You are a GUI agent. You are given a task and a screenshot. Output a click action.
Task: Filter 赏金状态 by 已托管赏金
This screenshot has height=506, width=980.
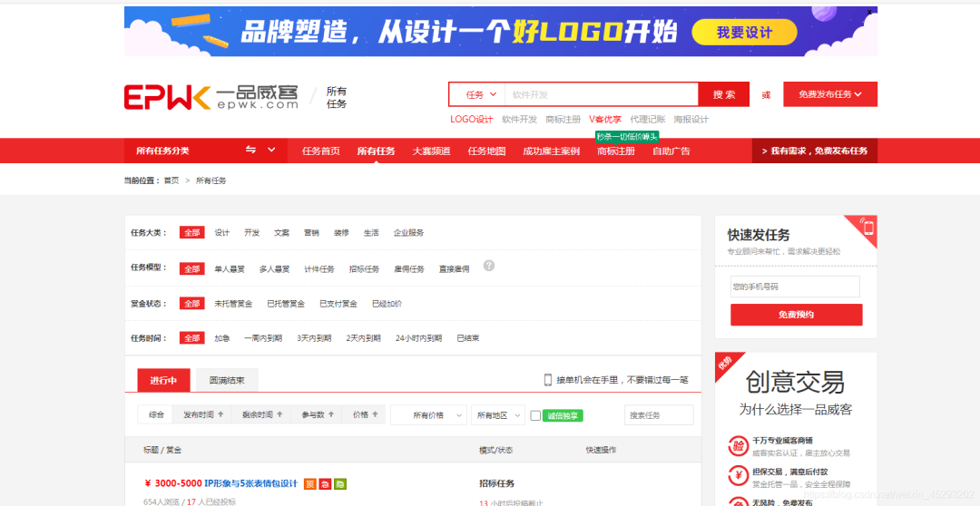coord(286,304)
